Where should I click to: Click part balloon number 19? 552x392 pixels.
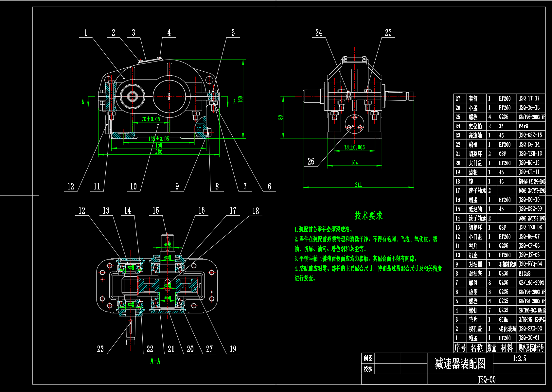point(233,349)
